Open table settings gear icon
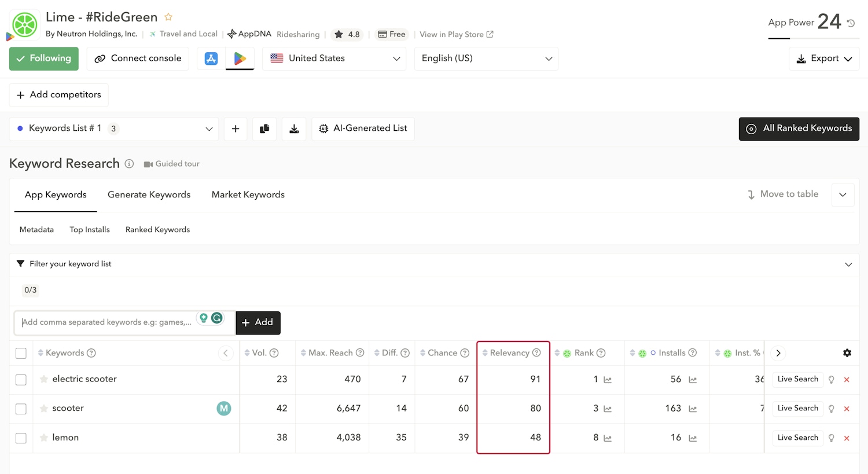Image resolution: width=868 pixels, height=474 pixels. 847,353
